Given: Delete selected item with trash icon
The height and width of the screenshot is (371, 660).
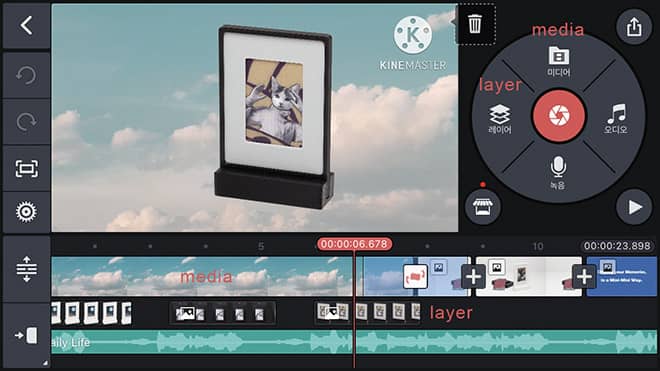Looking at the screenshot, I should coord(475,24).
